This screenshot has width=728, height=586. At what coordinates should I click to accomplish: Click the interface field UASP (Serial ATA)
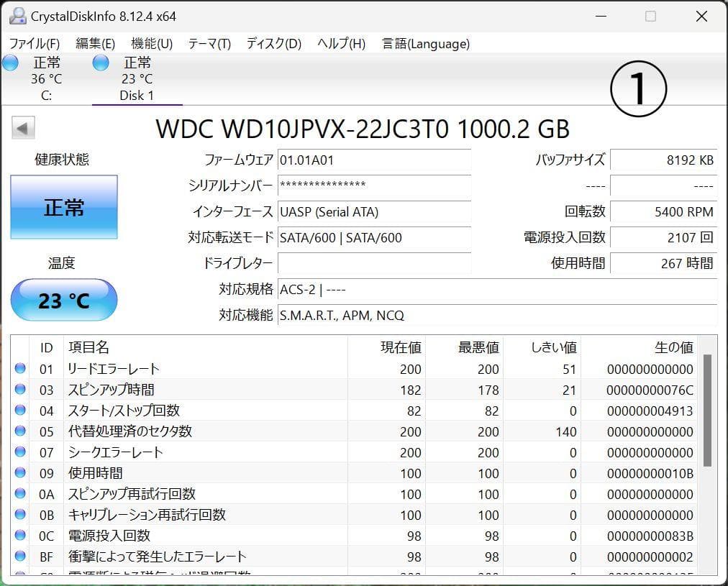[374, 212]
